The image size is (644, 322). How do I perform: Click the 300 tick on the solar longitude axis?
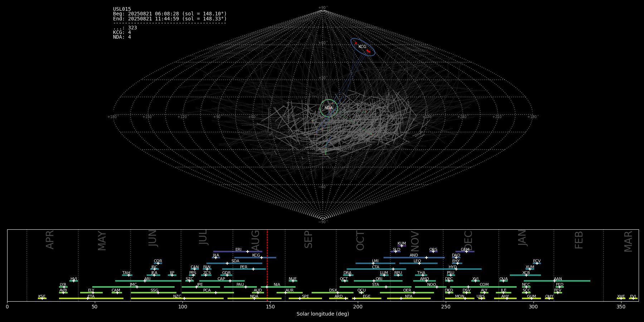(x=533, y=307)
